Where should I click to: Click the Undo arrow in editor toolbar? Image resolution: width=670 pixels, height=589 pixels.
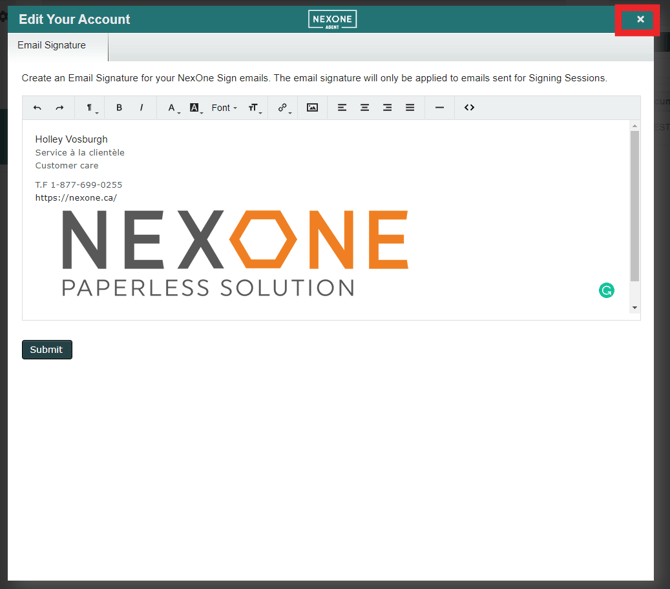coord(38,108)
